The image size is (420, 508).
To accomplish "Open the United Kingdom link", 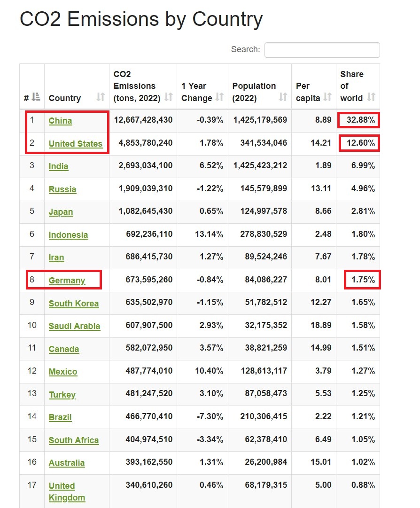I will [62, 486].
